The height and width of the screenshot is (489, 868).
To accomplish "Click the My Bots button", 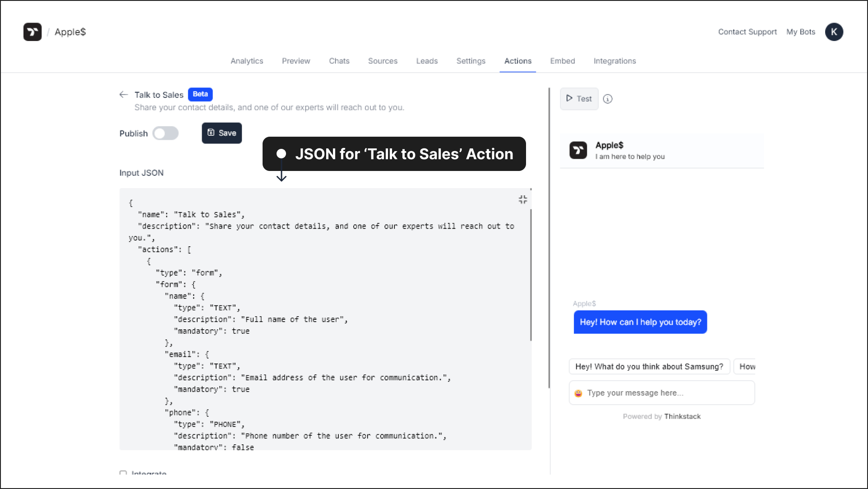I will (x=801, y=32).
